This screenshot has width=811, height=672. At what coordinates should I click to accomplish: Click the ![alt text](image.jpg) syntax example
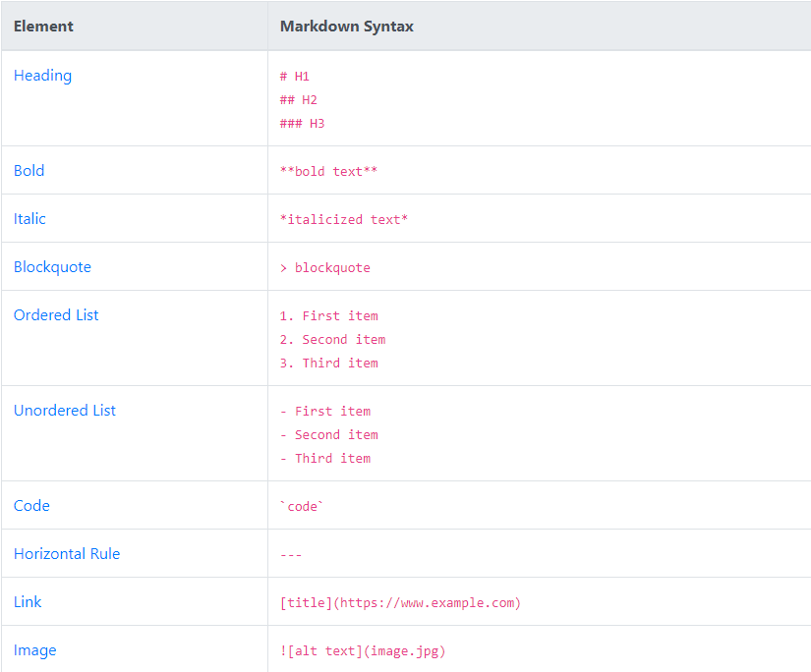coord(363,651)
